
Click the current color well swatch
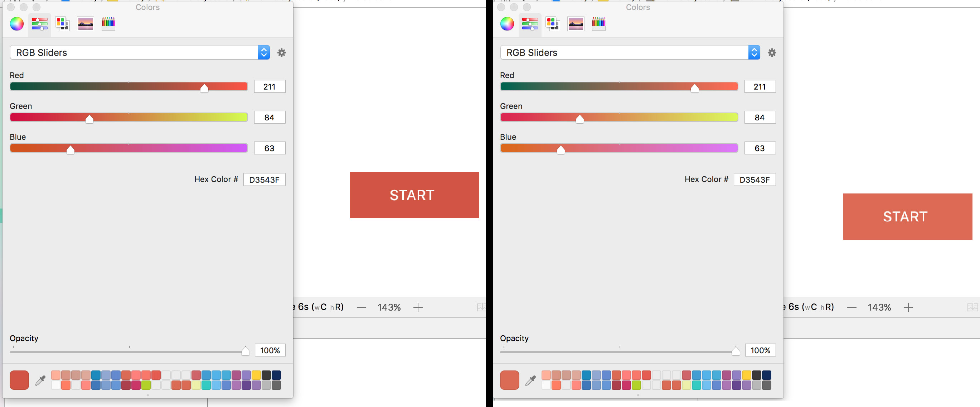click(x=19, y=379)
